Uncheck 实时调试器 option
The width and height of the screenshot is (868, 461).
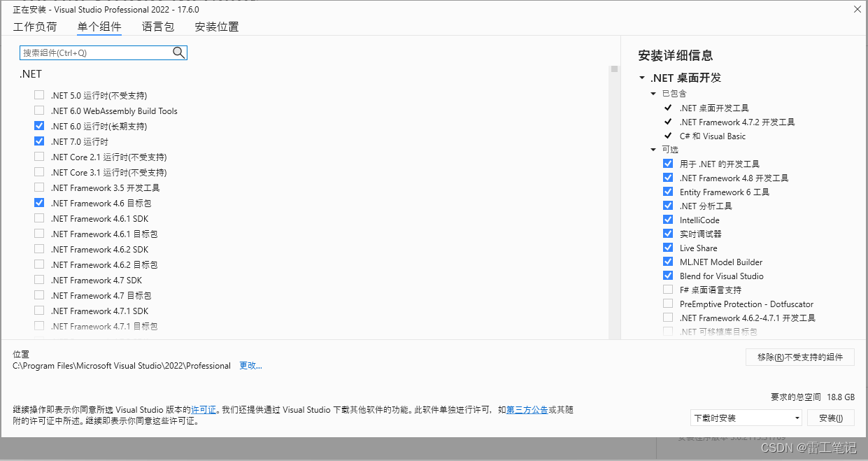click(668, 234)
